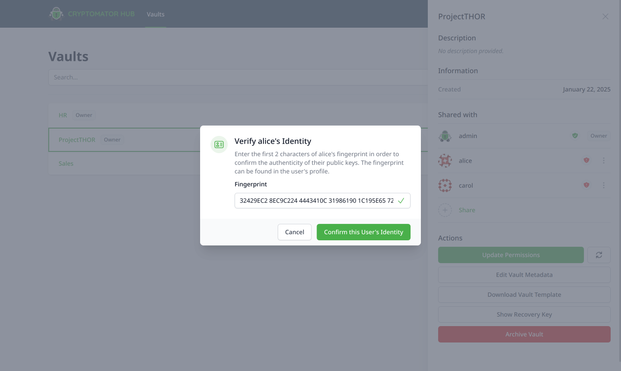The image size is (621, 371).
Task: Cancel the identity verification dialog
Action: pos(294,232)
